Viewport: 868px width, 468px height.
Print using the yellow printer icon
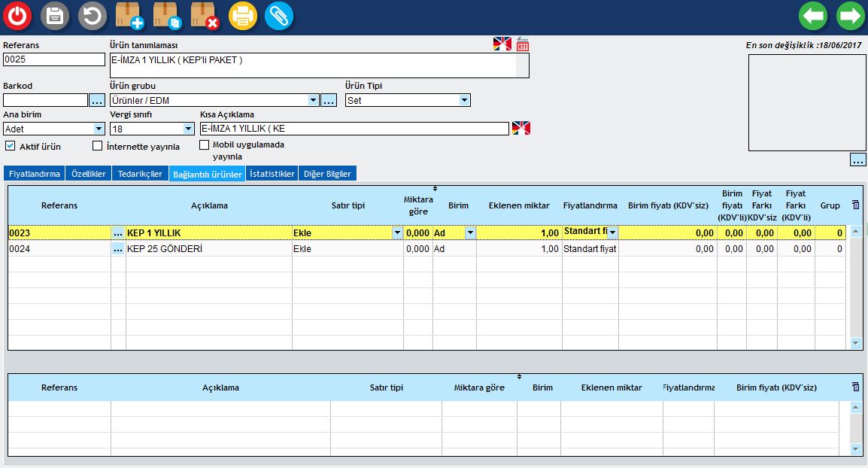(x=242, y=16)
